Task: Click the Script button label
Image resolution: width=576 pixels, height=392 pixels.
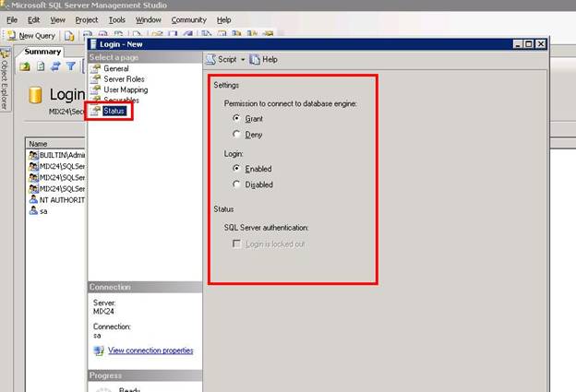Action: click(x=227, y=59)
